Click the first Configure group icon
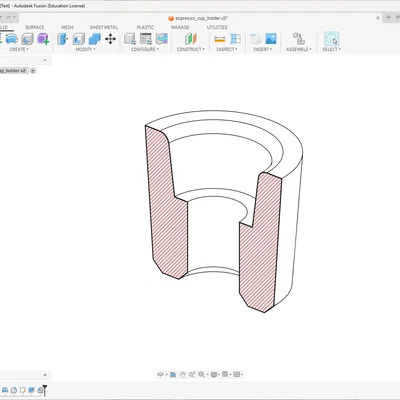Image resolution: width=400 pixels, height=400 pixels. pyautogui.click(x=130, y=39)
